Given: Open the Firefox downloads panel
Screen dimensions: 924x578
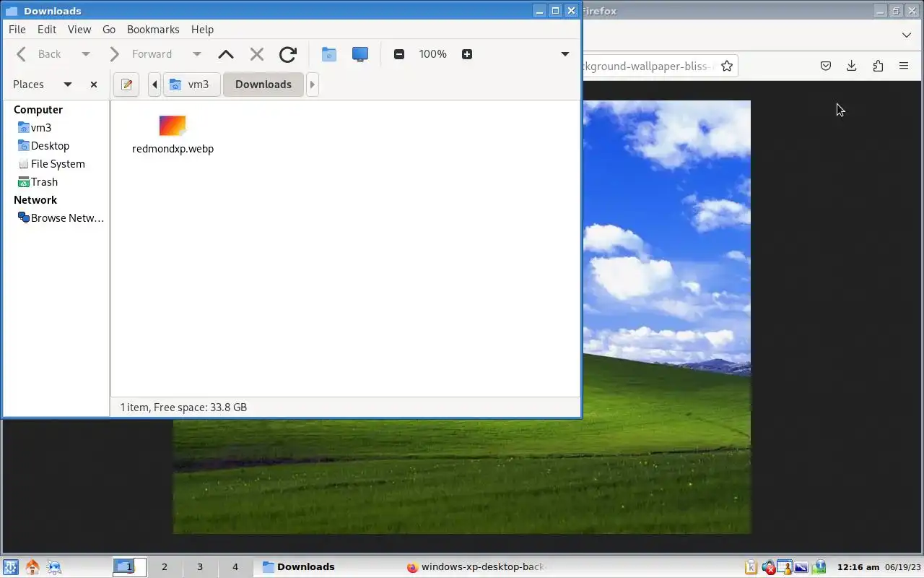Looking at the screenshot, I should point(852,66).
